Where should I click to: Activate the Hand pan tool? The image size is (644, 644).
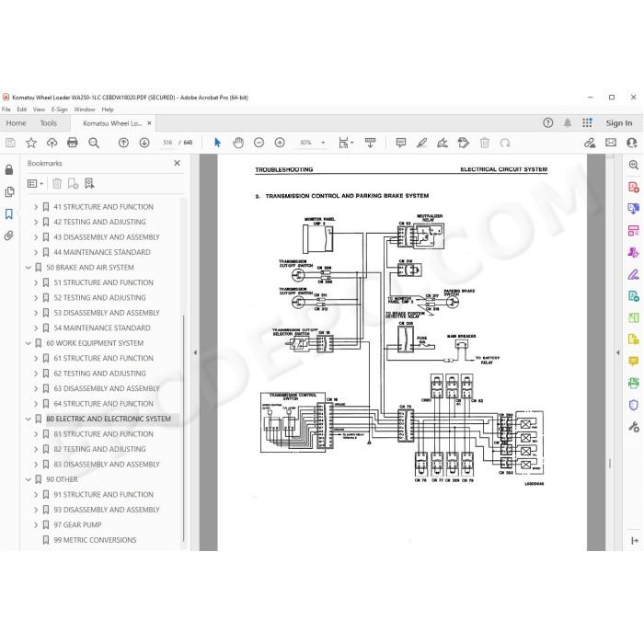click(238, 143)
